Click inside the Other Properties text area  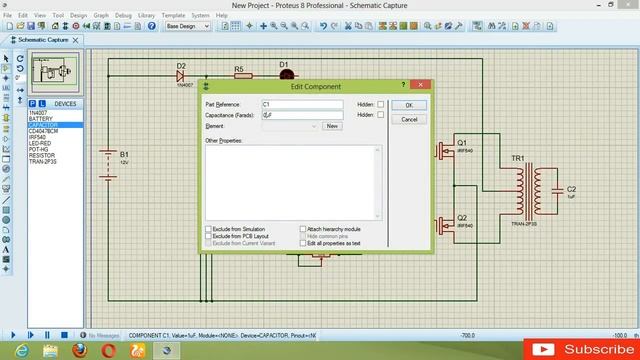click(x=293, y=182)
